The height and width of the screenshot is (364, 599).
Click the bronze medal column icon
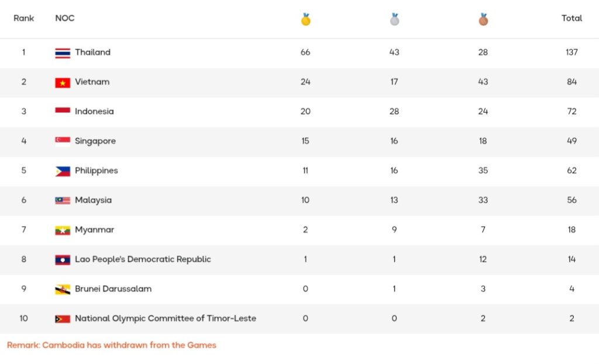pos(483,19)
